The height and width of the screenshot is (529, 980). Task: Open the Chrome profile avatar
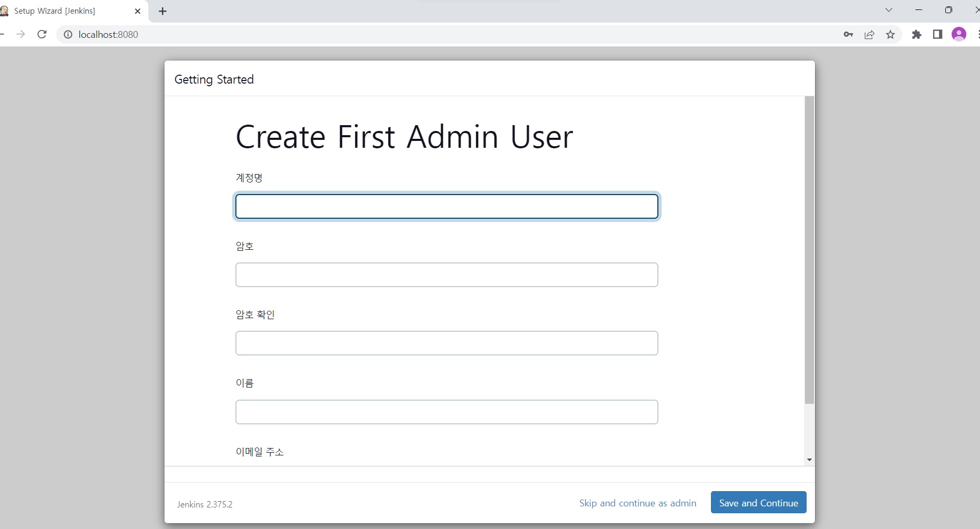pos(959,34)
